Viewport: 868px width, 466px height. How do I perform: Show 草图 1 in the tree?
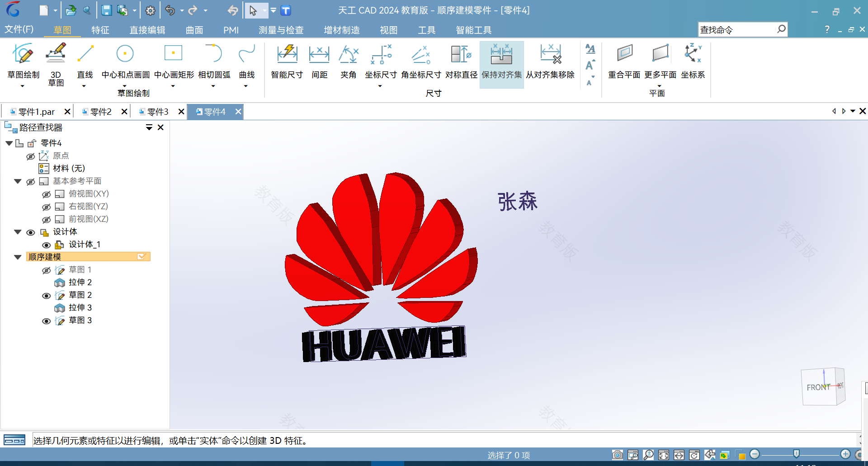click(x=46, y=270)
